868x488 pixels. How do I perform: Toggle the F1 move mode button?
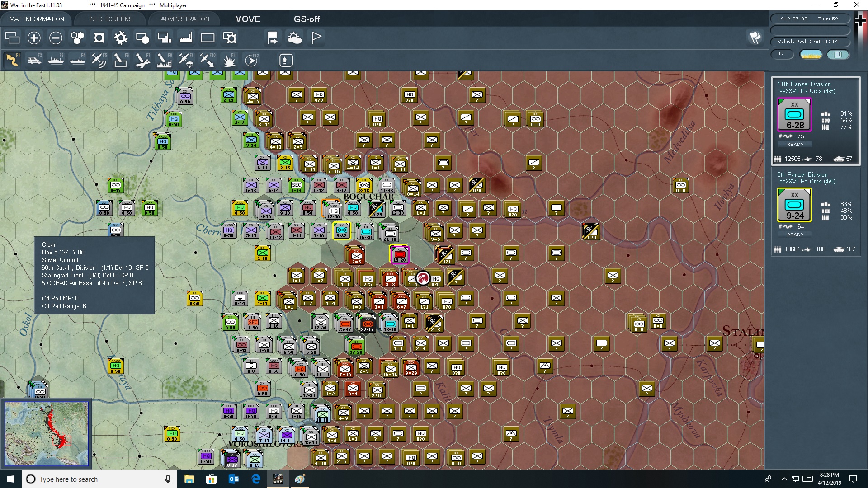coord(13,60)
